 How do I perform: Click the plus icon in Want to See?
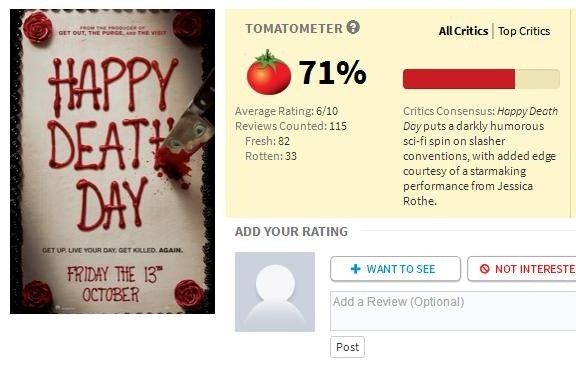(x=356, y=269)
